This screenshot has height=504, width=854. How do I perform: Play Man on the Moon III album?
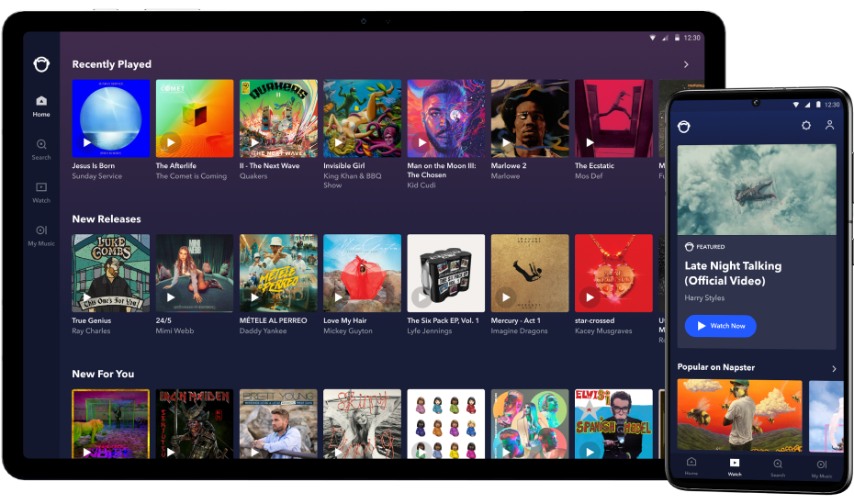[x=422, y=142]
